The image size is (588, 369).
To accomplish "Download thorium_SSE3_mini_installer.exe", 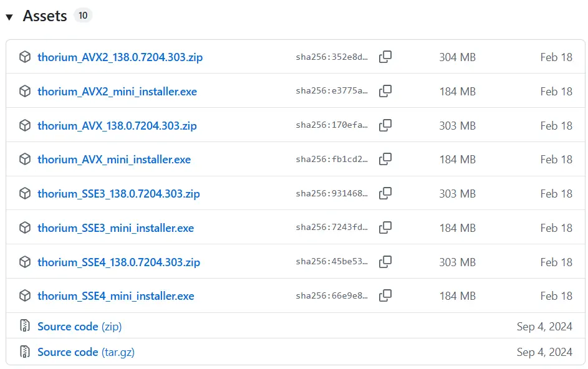I will 115,228.
